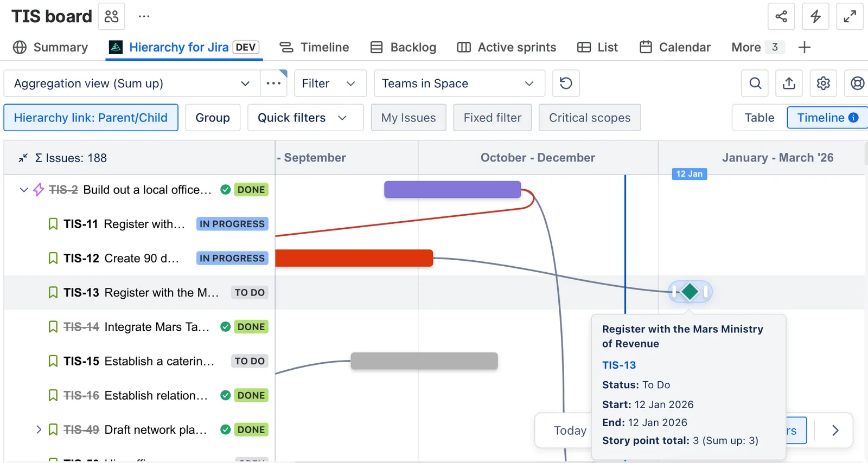Click the TIS-13 green diamond milestone

(690, 292)
